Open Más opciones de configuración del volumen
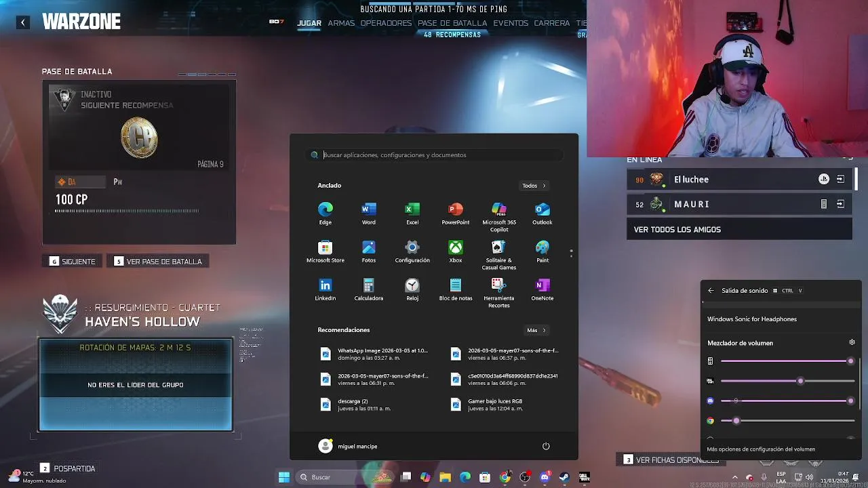Image resolution: width=868 pixels, height=488 pixels. [761, 449]
